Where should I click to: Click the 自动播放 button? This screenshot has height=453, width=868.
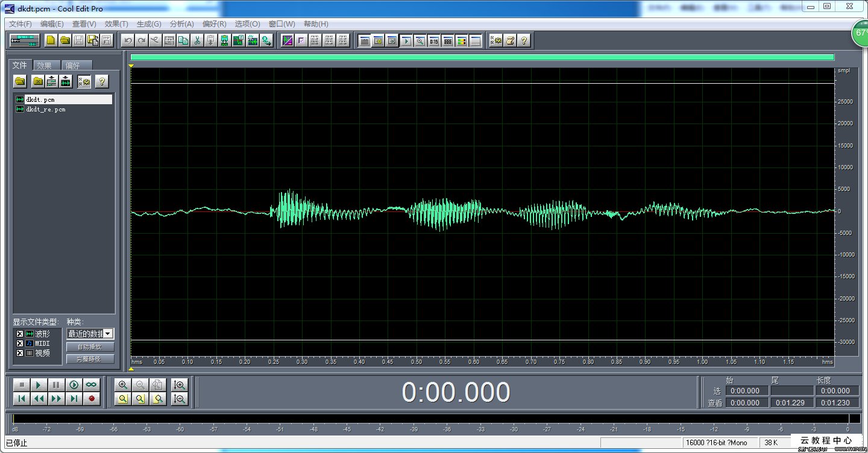90,347
